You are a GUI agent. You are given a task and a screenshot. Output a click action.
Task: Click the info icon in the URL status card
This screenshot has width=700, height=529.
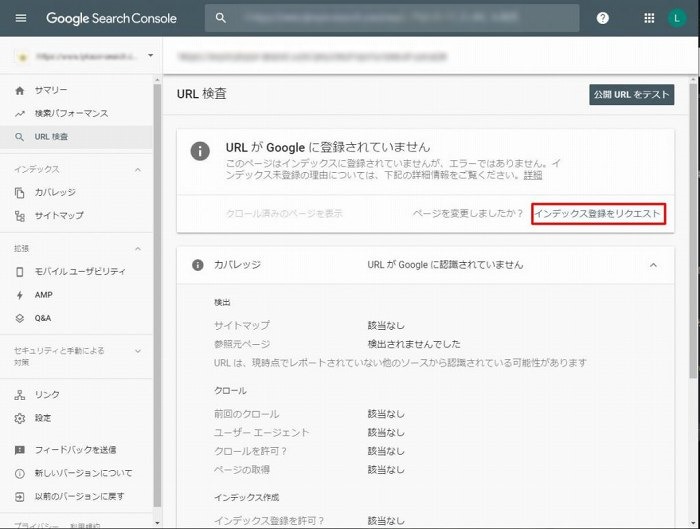[200, 151]
